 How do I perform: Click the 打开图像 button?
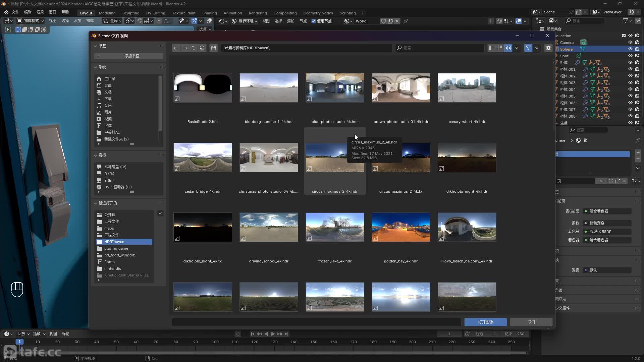(x=485, y=322)
